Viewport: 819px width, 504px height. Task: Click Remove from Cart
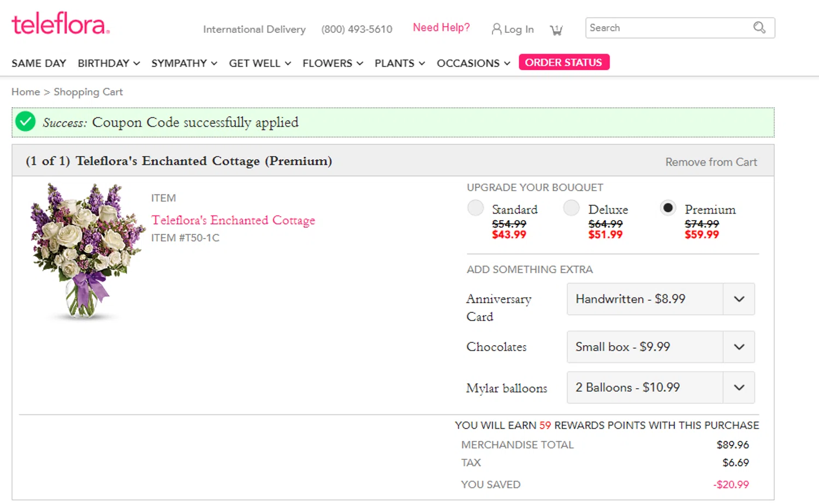pyautogui.click(x=711, y=162)
